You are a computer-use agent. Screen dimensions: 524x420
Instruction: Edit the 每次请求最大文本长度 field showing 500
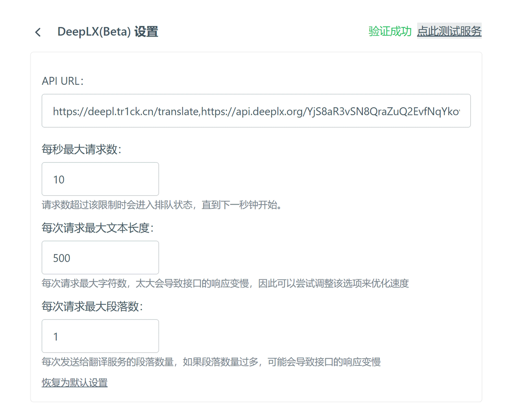coord(100,258)
